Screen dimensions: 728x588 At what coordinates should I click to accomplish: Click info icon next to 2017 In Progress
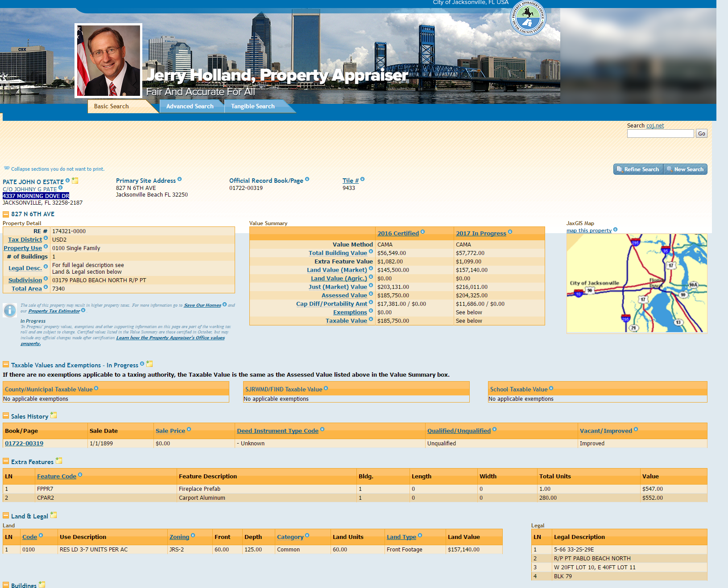[x=510, y=232]
